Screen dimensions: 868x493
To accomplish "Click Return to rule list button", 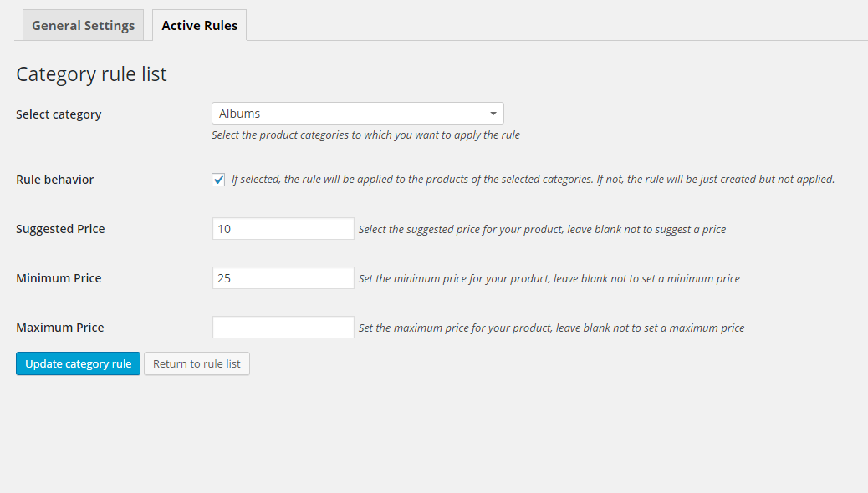I will pos(197,364).
